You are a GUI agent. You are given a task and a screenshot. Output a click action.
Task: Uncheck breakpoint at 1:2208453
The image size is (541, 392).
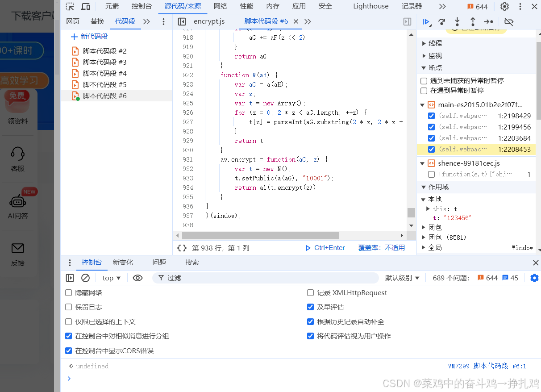(x=431, y=149)
